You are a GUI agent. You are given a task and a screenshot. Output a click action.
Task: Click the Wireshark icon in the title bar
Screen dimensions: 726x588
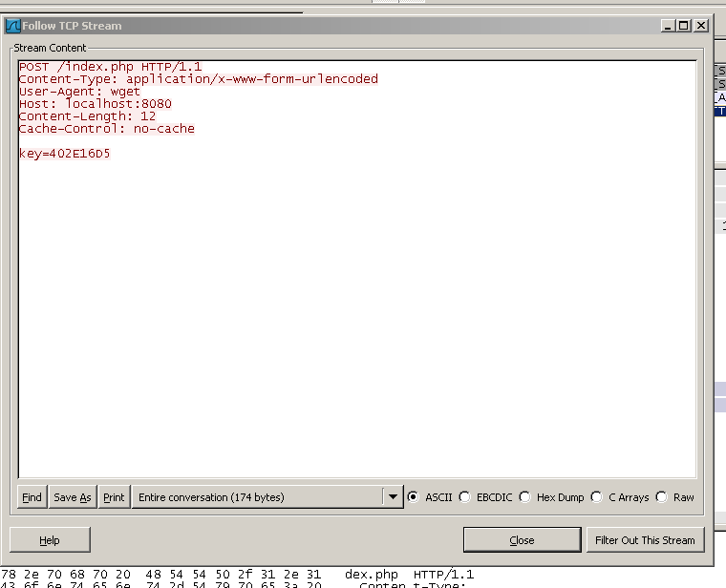pyautogui.click(x=13, y=26)
